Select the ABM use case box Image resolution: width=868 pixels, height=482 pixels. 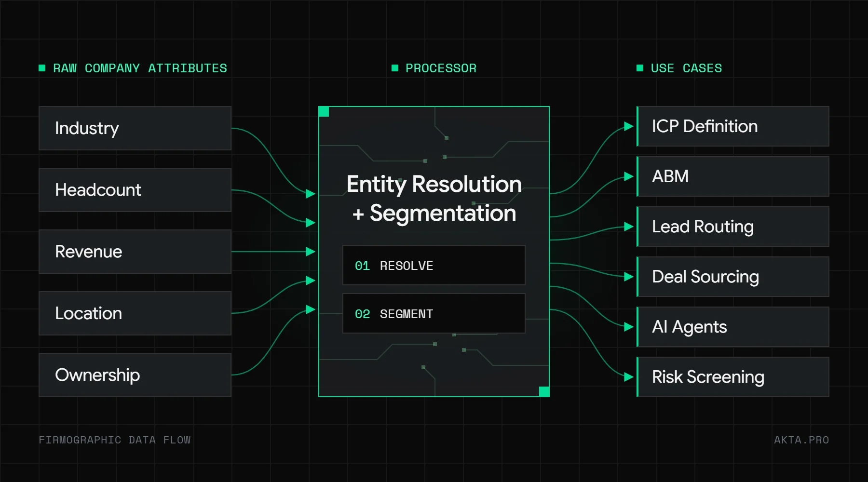pyautogui.click(x=733, y=176)
